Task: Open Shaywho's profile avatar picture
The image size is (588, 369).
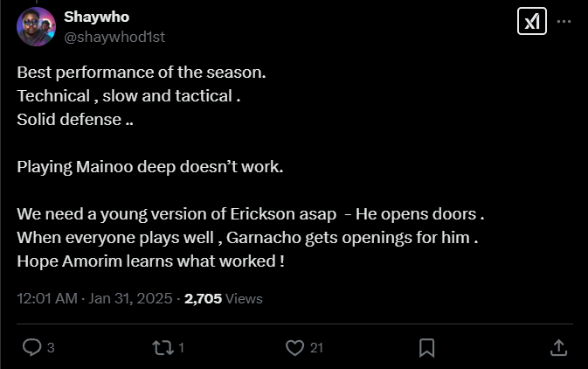Action: tap(36, 26)
